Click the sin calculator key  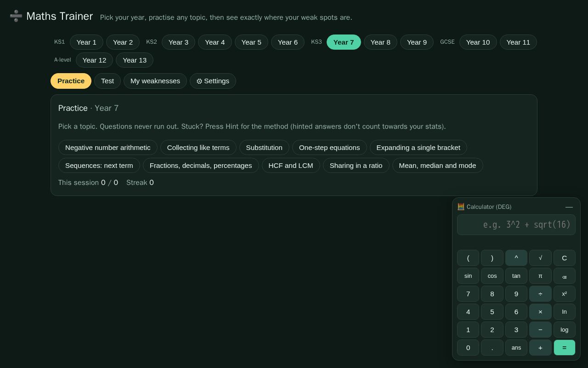[x=468, y=276]
